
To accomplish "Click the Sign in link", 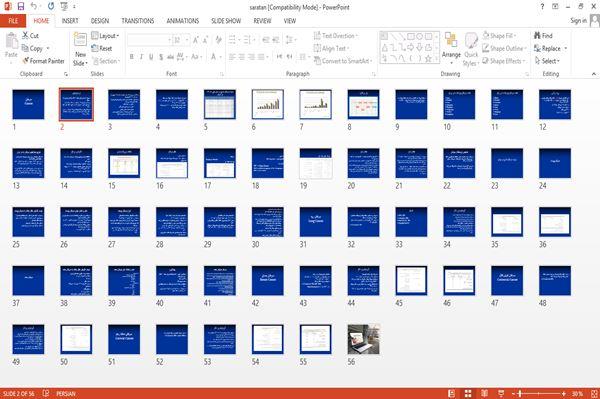I will click(578, 21).
